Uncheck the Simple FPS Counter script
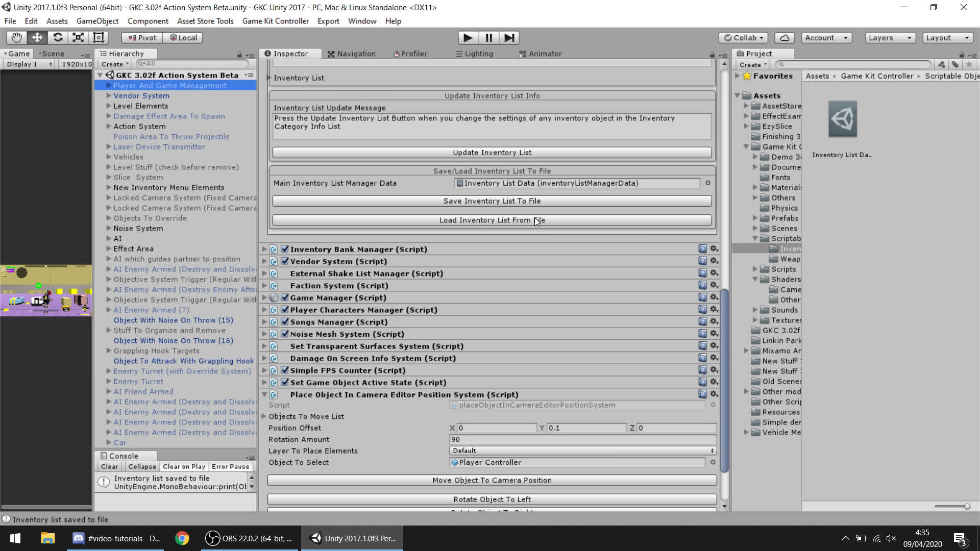Screen dimensions: 980x551 point(285,370)
